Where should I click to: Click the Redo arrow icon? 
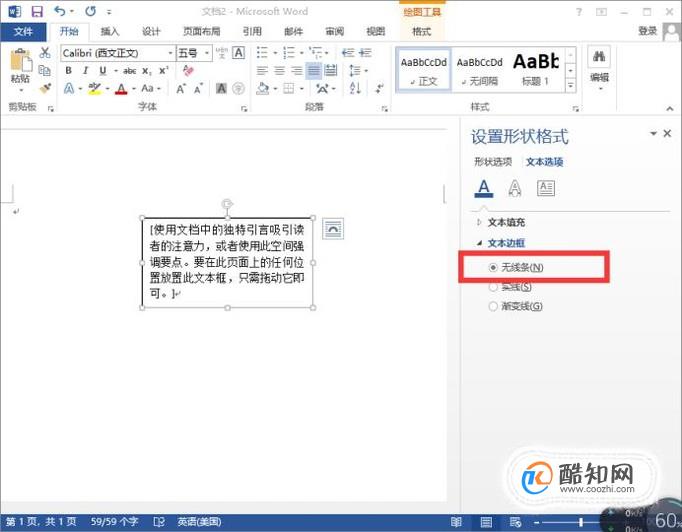point(90,11)
